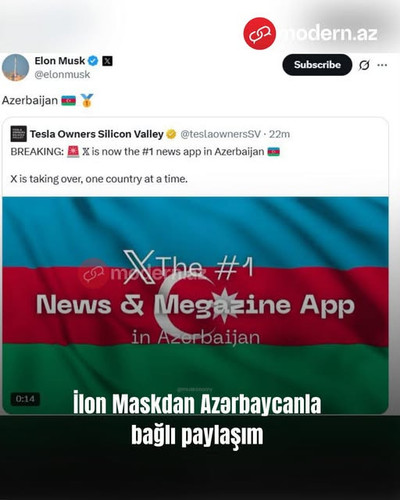Click the 0:14 video duration label

pyautogui.click(x=25, y=399)
